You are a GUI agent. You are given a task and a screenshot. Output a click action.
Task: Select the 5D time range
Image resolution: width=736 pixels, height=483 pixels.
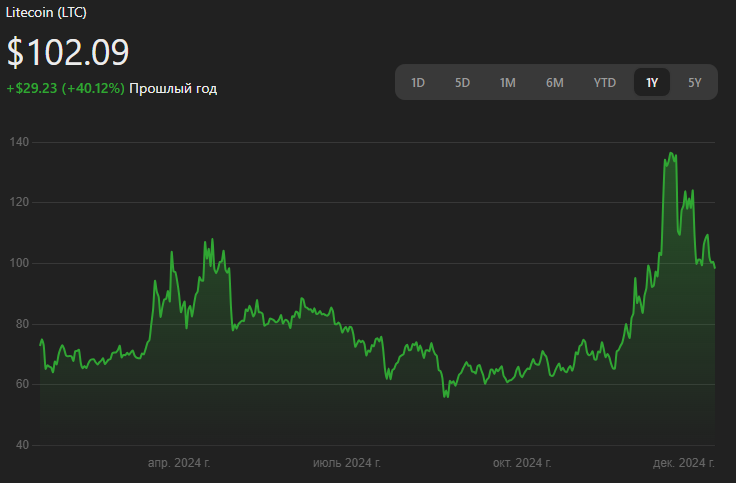462,83
